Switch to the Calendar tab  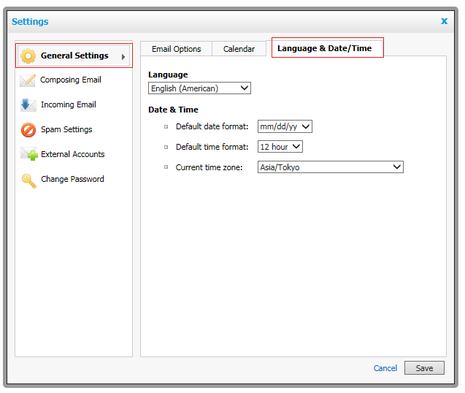pos(239,49)
